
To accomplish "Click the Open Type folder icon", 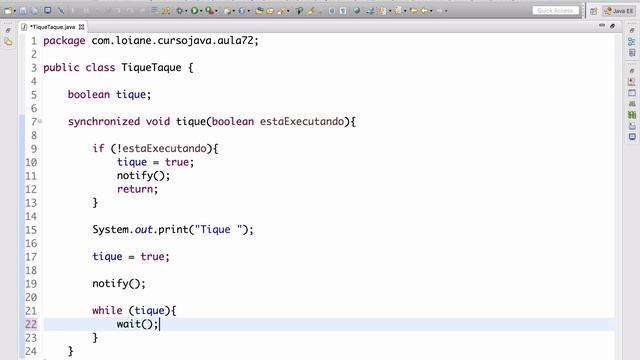I will pos(259,11).
